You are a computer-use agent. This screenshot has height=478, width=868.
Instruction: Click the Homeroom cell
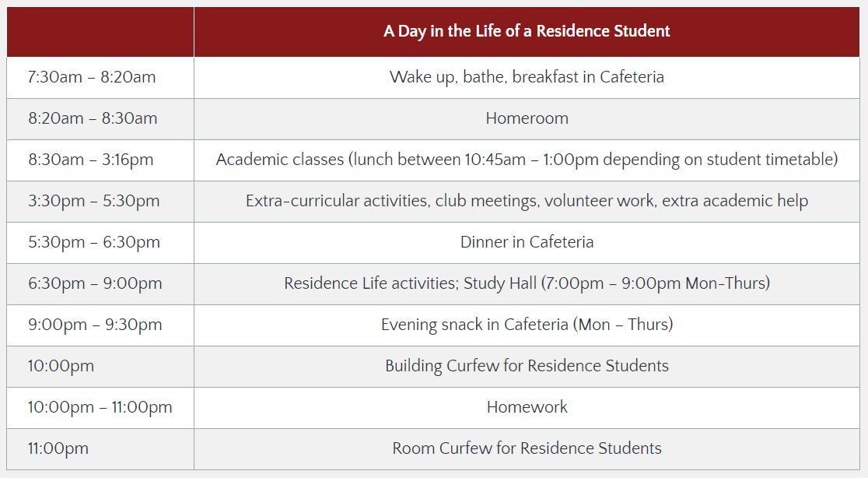click(527, 118)
